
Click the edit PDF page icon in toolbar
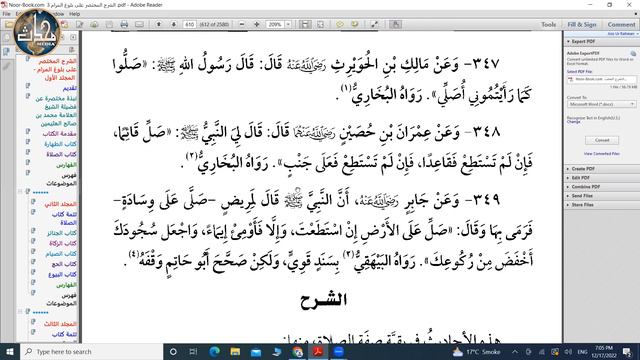(80, 24)
